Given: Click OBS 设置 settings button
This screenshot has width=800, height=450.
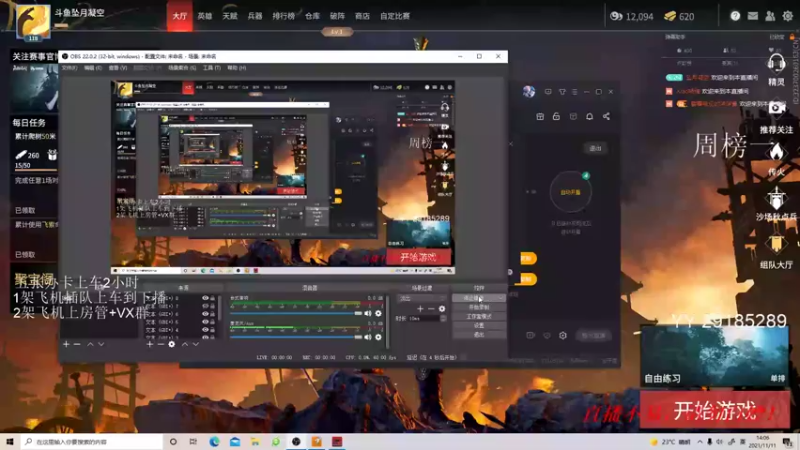Looking at the screenshot, I should tap(479, 326).
